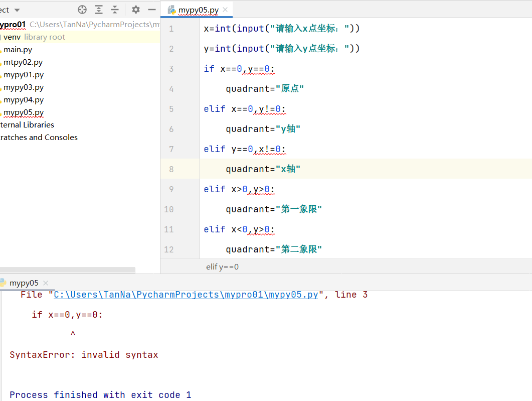Click the Python icon on mypy05 run tab

pyautogui.click(x=3, y=283)
